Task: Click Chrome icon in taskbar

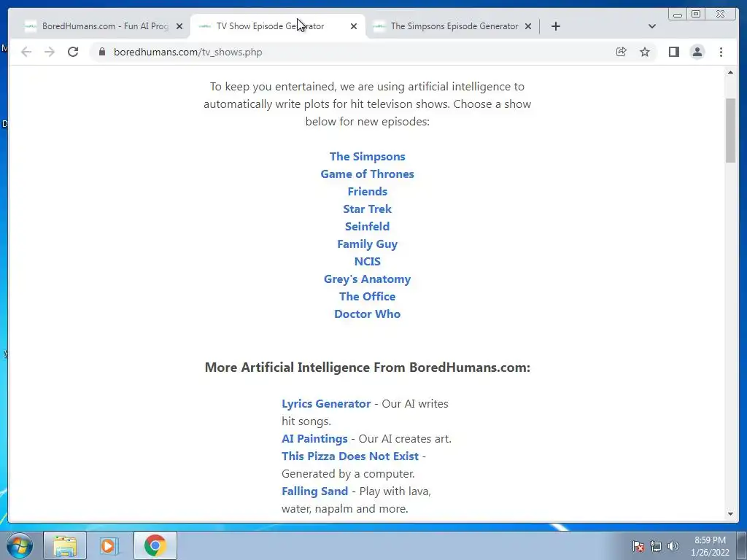Action: pos(155,545)
